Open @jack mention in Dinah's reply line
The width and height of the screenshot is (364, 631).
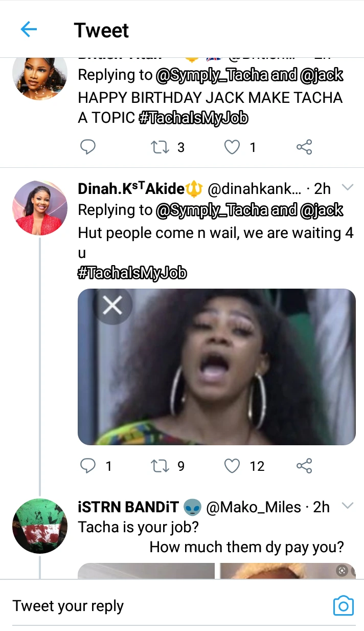321,210
